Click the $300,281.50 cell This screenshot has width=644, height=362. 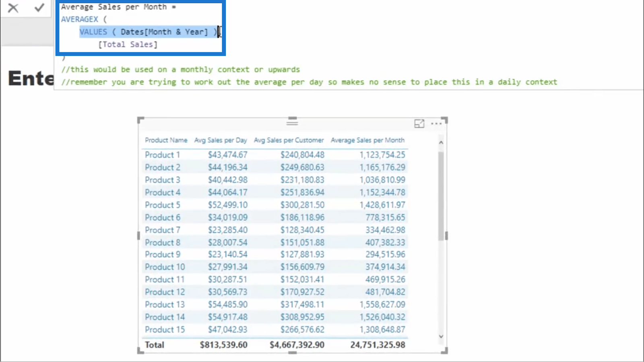point(302,205)
